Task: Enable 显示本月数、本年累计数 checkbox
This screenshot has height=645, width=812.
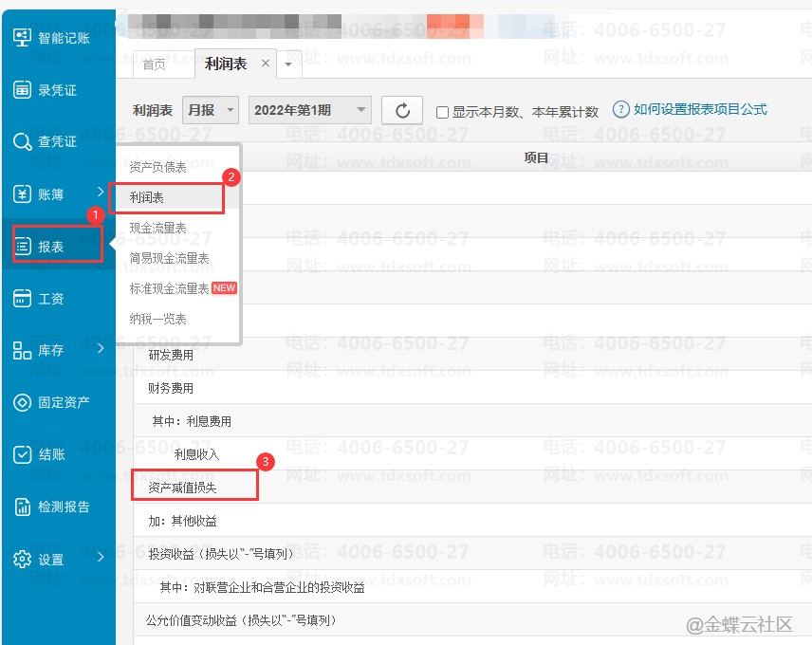Action: [x=442, y=112]
